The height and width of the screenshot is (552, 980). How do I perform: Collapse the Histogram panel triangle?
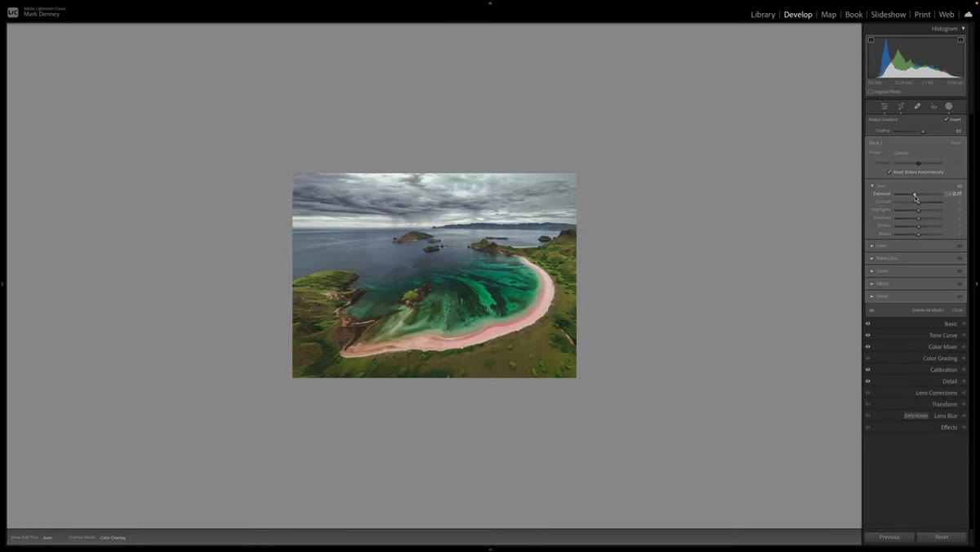tap(964, 29)
